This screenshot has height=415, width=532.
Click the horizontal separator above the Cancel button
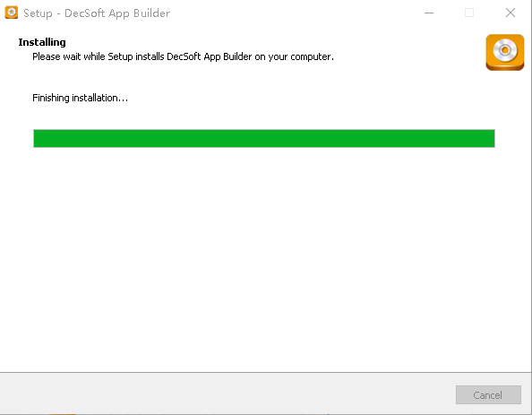coord(265,373)
